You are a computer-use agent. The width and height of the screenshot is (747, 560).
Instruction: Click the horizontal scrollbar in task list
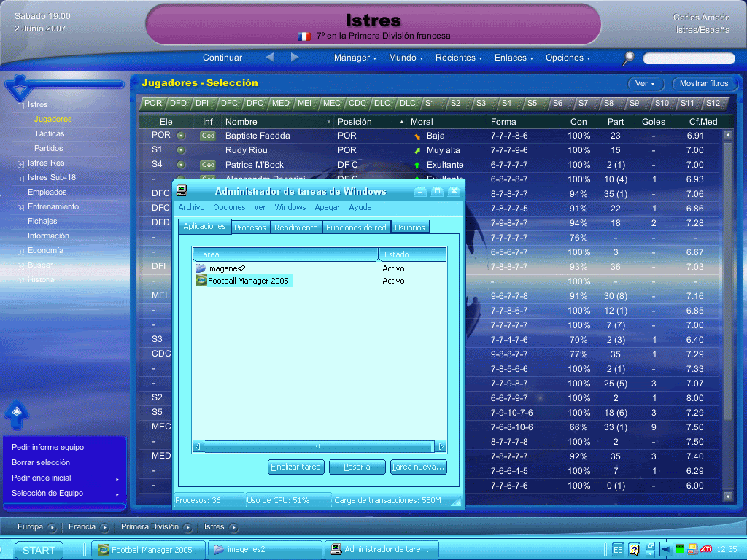click(x=318, y=447)
